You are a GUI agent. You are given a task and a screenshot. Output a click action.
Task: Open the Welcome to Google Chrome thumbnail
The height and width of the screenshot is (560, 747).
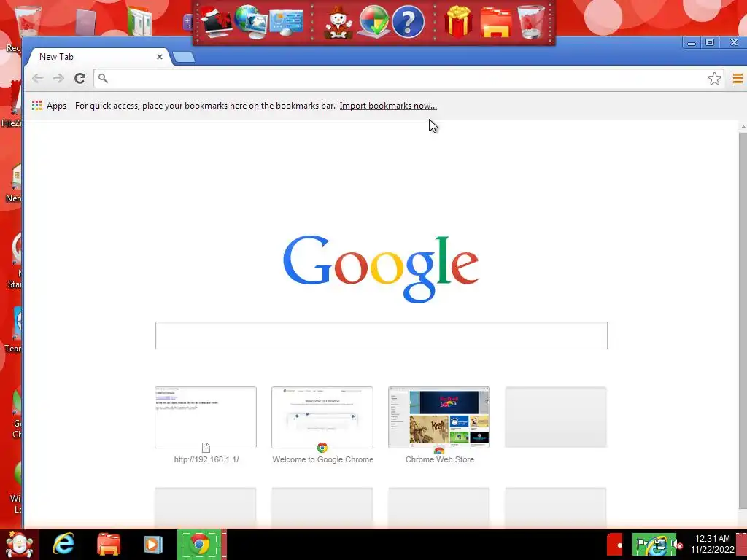click(x=322, y=418)
